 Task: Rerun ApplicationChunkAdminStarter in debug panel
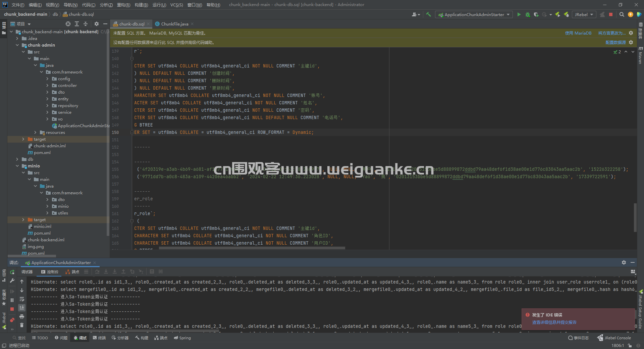pyautogui.click(x=12, y=272)
